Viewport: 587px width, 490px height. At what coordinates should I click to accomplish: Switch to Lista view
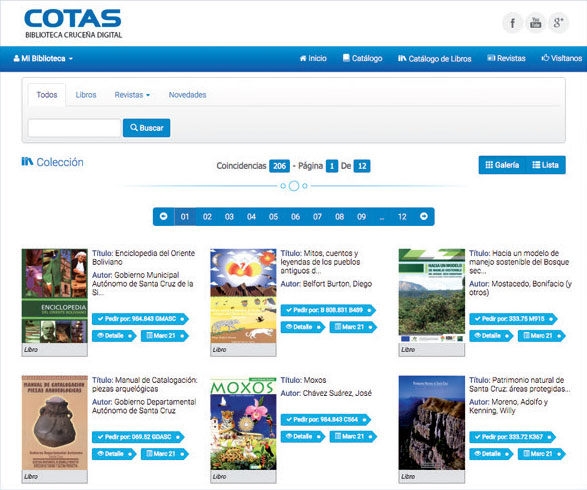pyautogui.click(x=545, y=165)
